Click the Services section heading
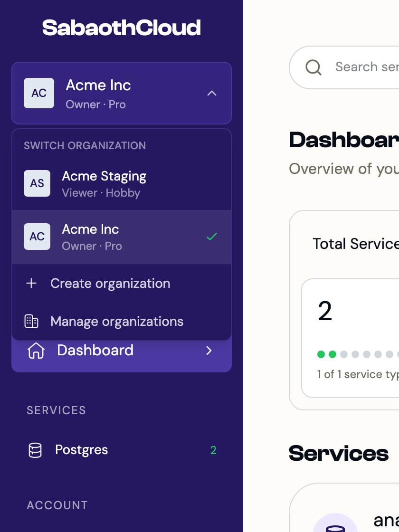Viewport: 399px width, 532px height. [339, 453]
